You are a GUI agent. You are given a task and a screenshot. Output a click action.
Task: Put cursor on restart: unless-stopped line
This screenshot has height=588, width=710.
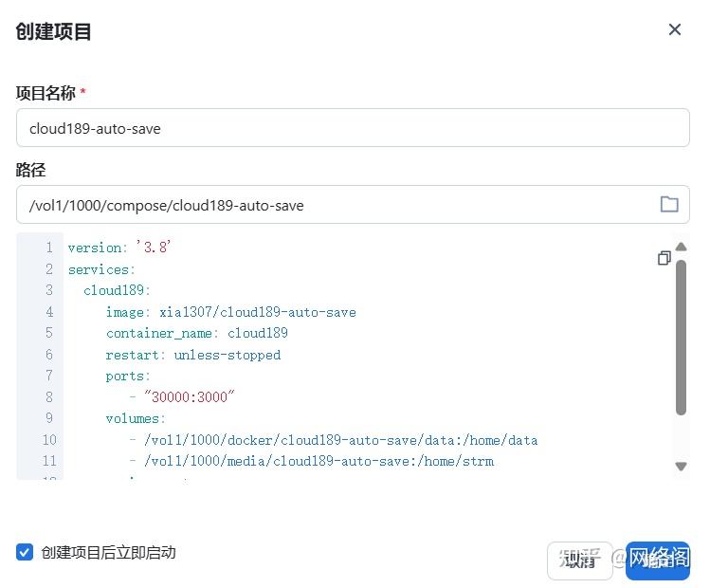click(x=192, y=355)
